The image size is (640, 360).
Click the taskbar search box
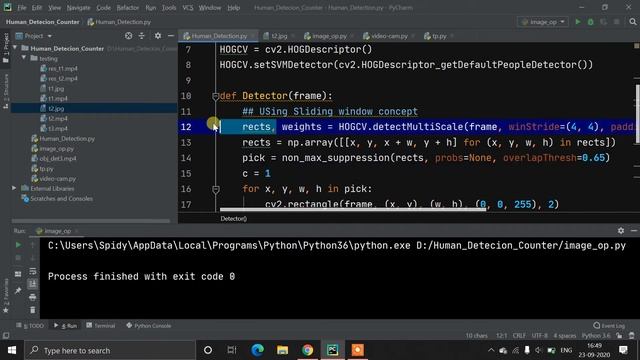tap(110, 350)
